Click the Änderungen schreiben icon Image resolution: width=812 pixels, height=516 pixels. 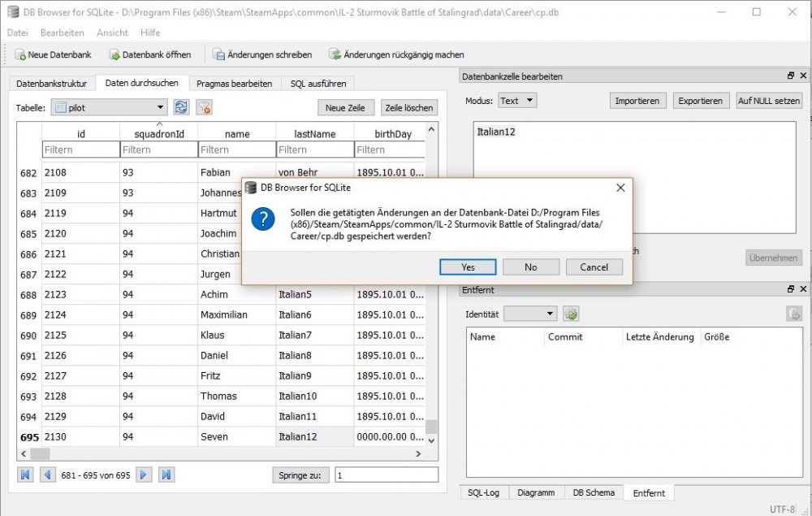click(x=218, y=54)
